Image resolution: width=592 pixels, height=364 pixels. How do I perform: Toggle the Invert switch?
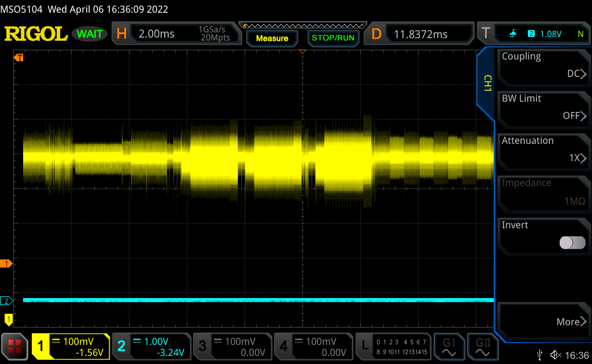tap(572, 243)
